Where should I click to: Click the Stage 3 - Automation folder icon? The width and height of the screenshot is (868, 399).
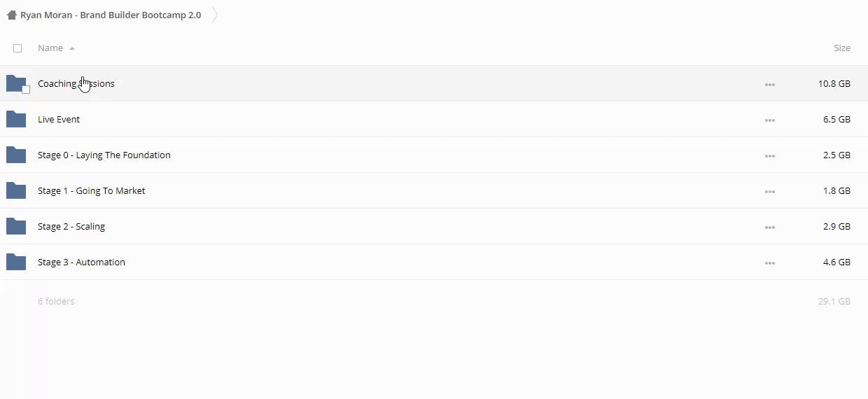point(15,262)
